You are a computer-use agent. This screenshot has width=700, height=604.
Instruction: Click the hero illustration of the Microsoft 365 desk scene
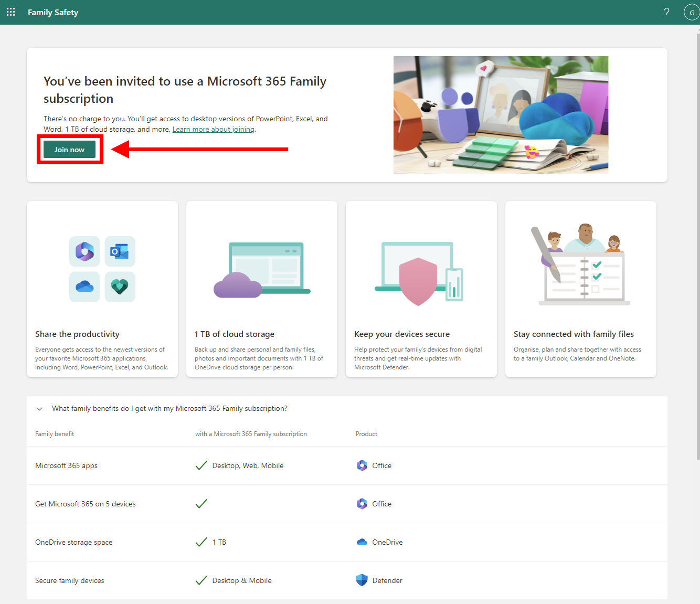(501, 115)
